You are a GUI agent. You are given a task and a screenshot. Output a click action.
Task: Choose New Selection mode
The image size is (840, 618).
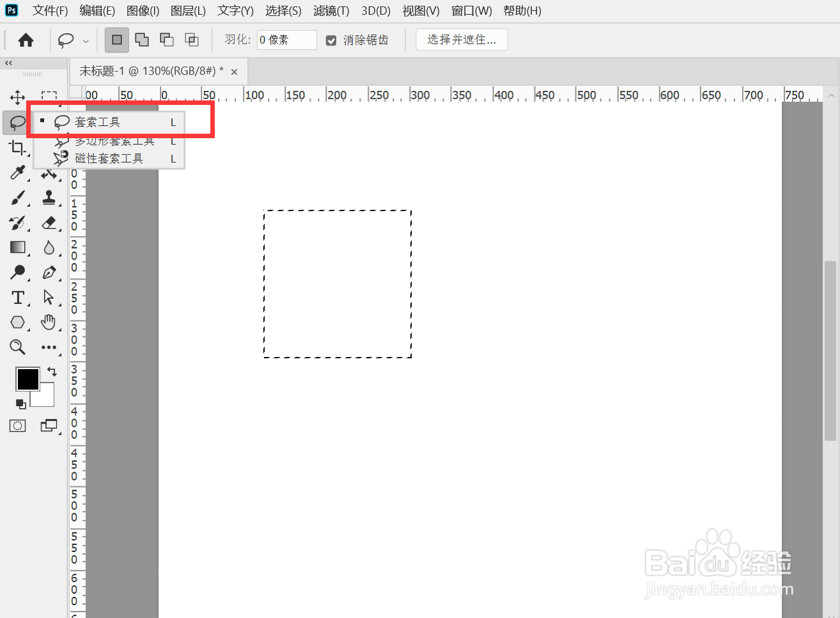[x=117, y=40]
